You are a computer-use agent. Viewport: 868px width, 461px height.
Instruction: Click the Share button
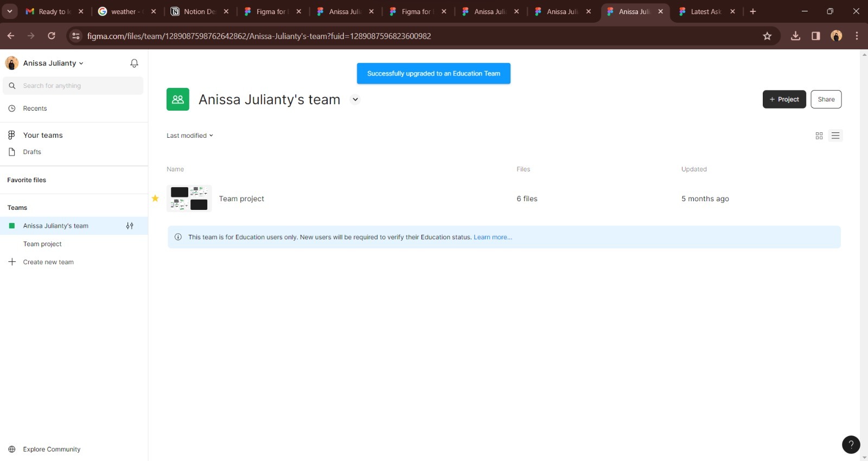point(826,99)
